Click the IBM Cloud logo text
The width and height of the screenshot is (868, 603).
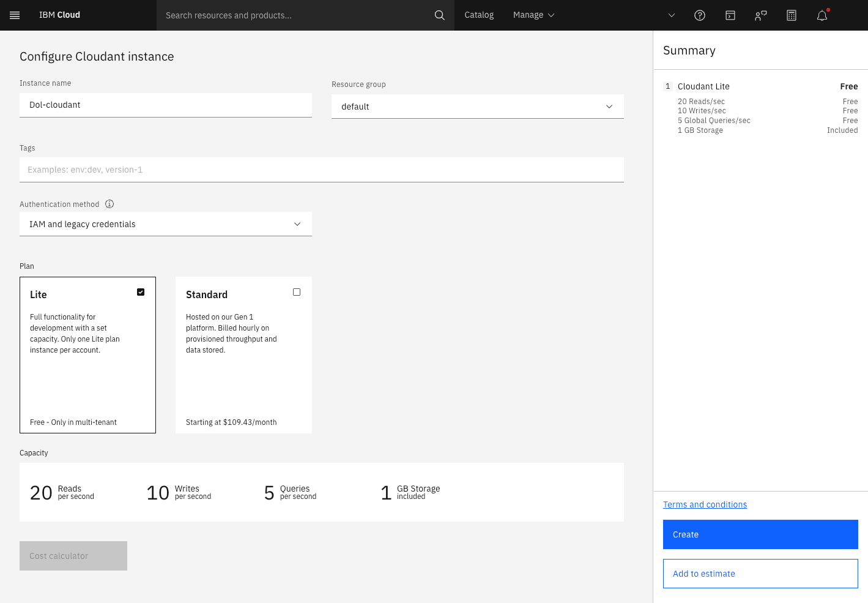coord(59,15)
